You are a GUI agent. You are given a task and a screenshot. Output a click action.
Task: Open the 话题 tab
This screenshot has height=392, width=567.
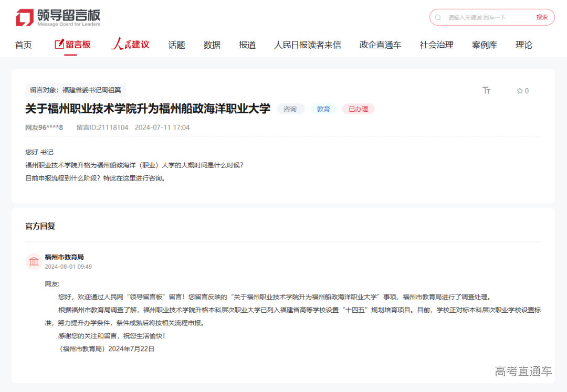point(176,45)
